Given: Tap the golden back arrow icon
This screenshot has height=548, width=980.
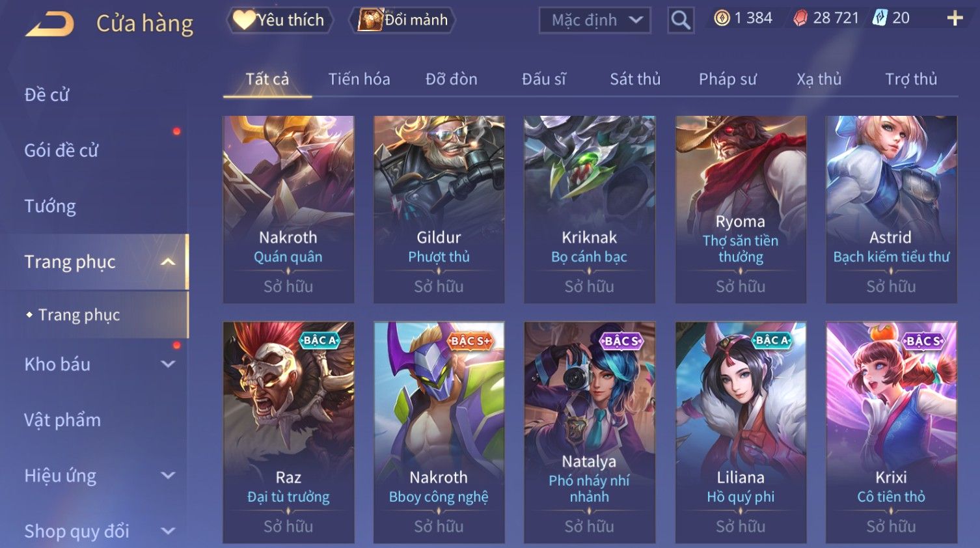Looking at the screenshot, I should [50, 24].
